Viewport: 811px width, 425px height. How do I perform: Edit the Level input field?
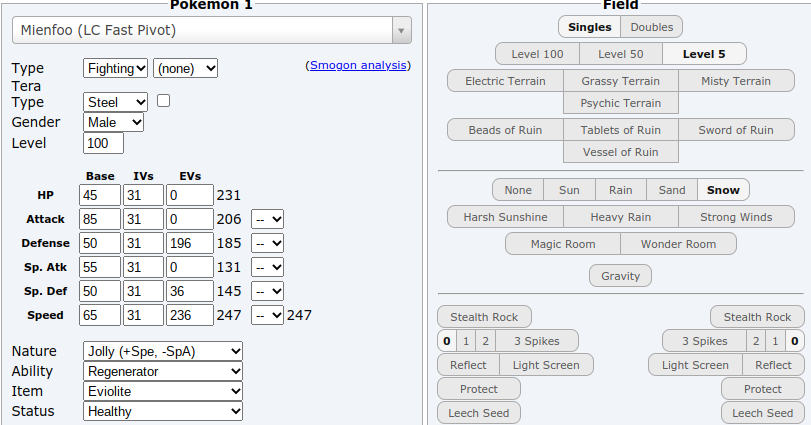(x=103, y=143)
